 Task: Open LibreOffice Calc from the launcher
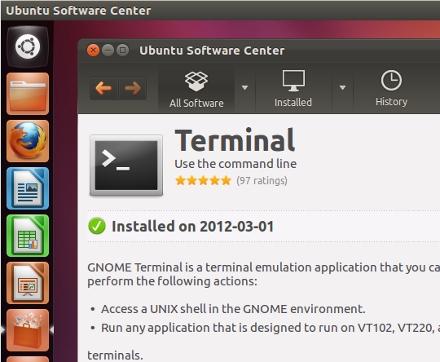coord(28,236)
